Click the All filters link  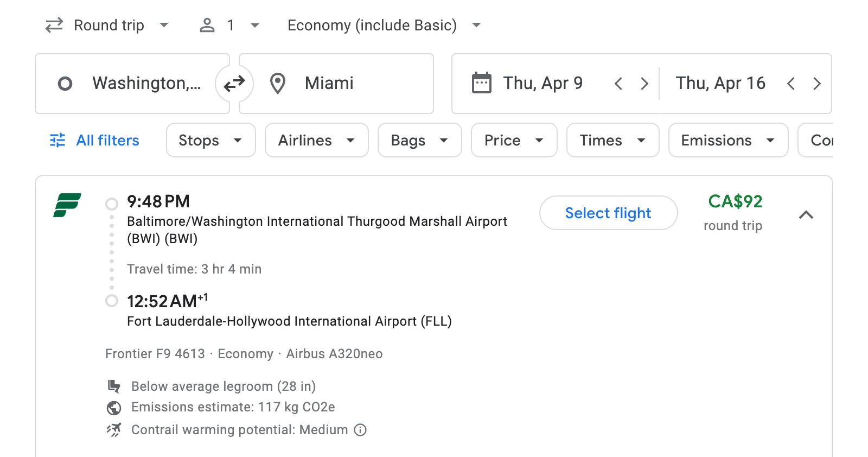107,140
